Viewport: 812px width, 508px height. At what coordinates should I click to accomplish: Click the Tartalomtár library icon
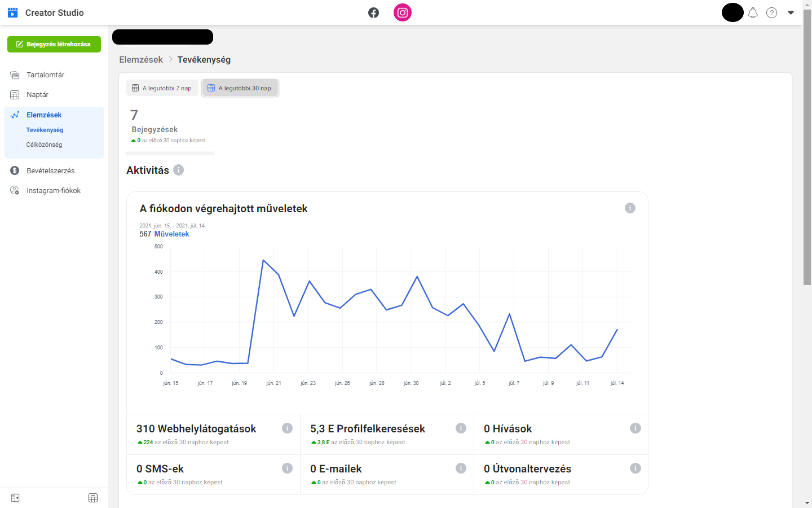pos(15,75)
